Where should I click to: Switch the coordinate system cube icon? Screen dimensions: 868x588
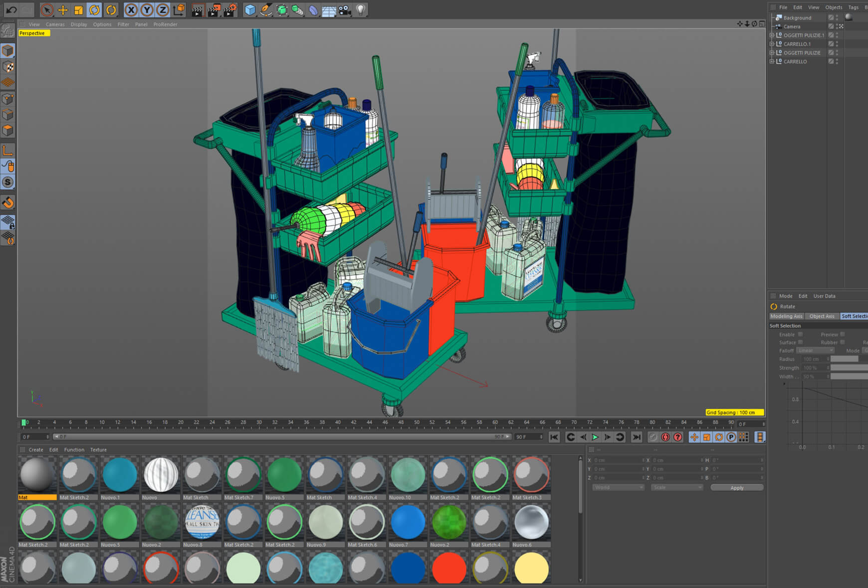tap(179, 9)
